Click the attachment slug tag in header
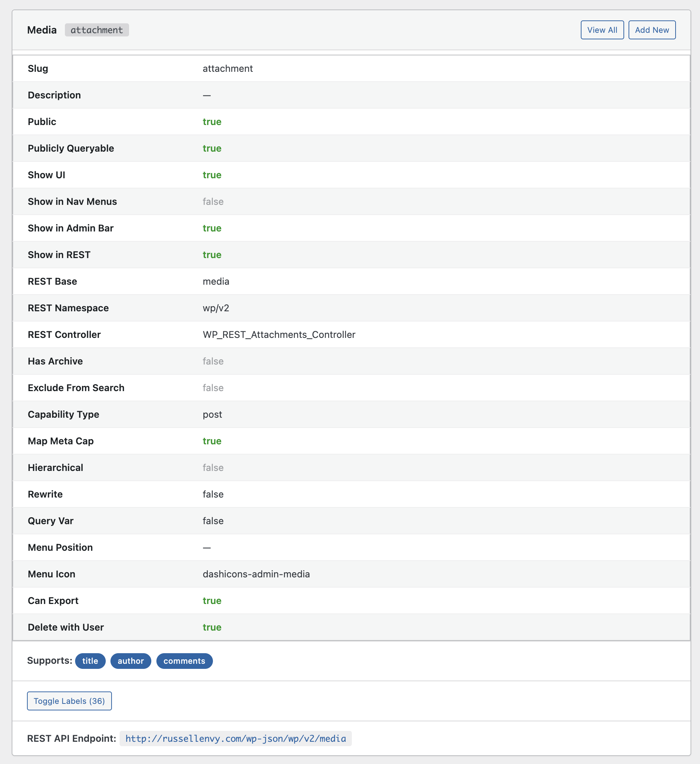Image resolution: width=700 pixels, height=764 pixels. click(97, 30)
